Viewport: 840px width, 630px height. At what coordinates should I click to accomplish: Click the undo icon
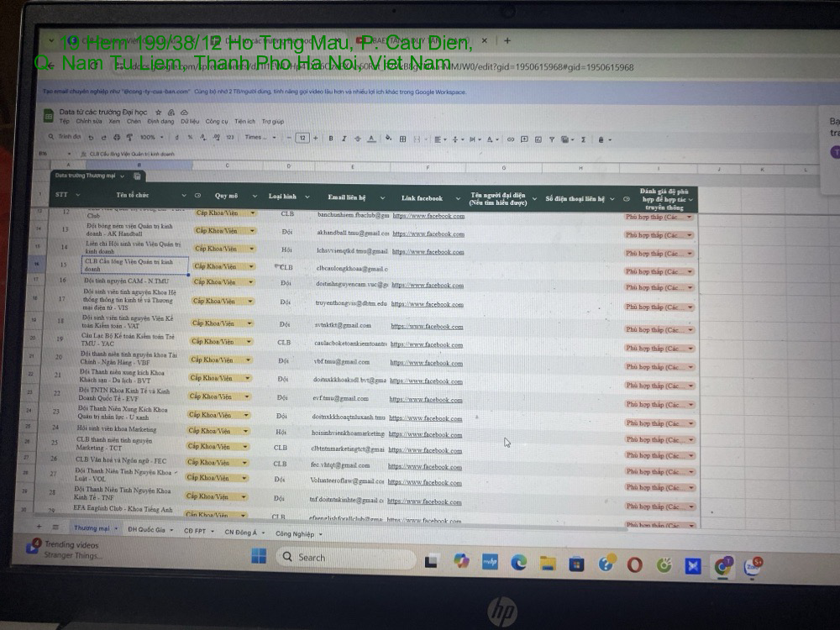tap(92, 137)
